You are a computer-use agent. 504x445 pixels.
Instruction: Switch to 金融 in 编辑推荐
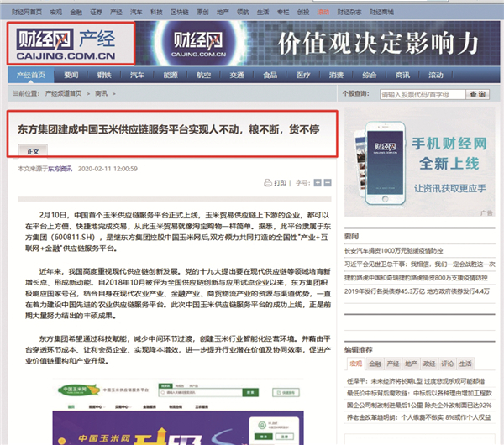(375, 364)
